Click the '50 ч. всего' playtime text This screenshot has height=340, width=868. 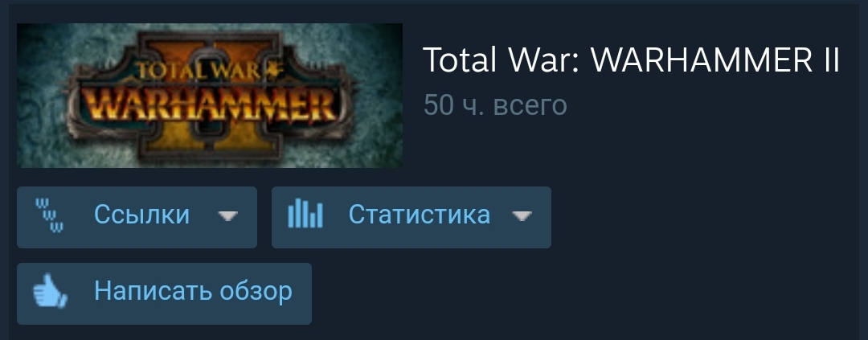[495, 105]
